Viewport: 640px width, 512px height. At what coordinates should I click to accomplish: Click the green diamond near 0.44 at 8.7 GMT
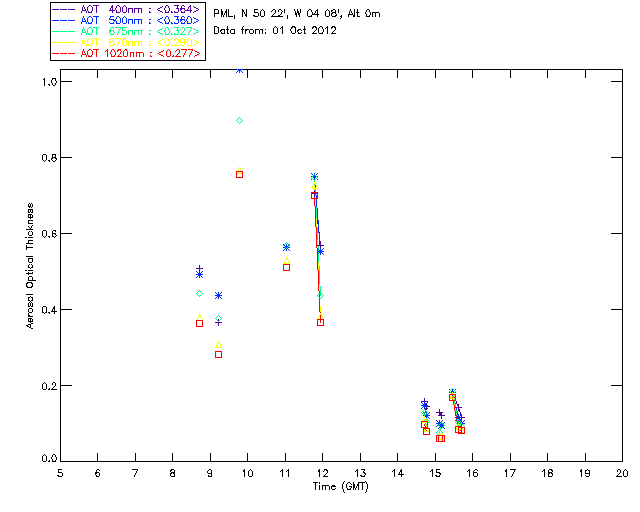point(199,294)
